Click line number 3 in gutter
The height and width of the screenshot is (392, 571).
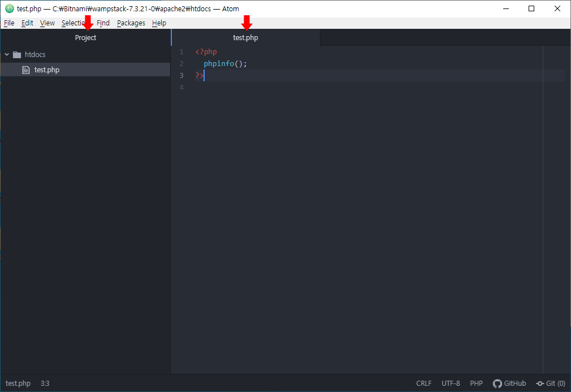coord(181,75)
